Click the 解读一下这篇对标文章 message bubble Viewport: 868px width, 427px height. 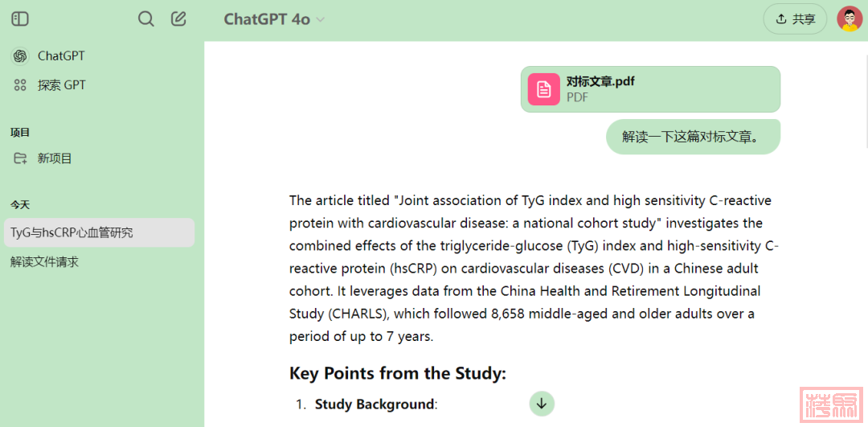(x=693, y=137)
